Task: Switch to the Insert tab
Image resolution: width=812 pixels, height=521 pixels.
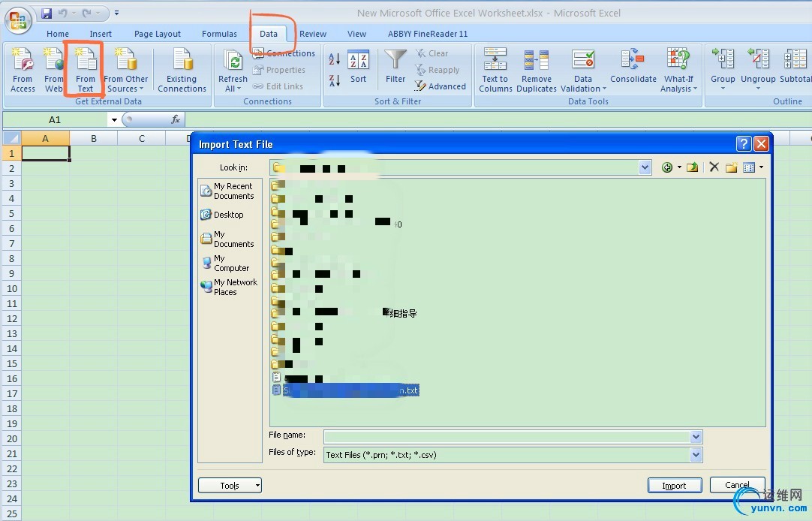Action: point(101,34)
